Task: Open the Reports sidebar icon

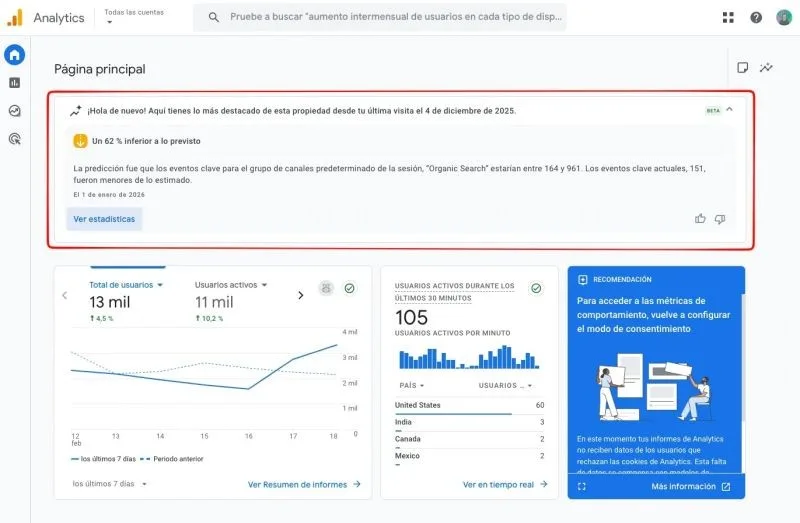Action: (15, 83)
